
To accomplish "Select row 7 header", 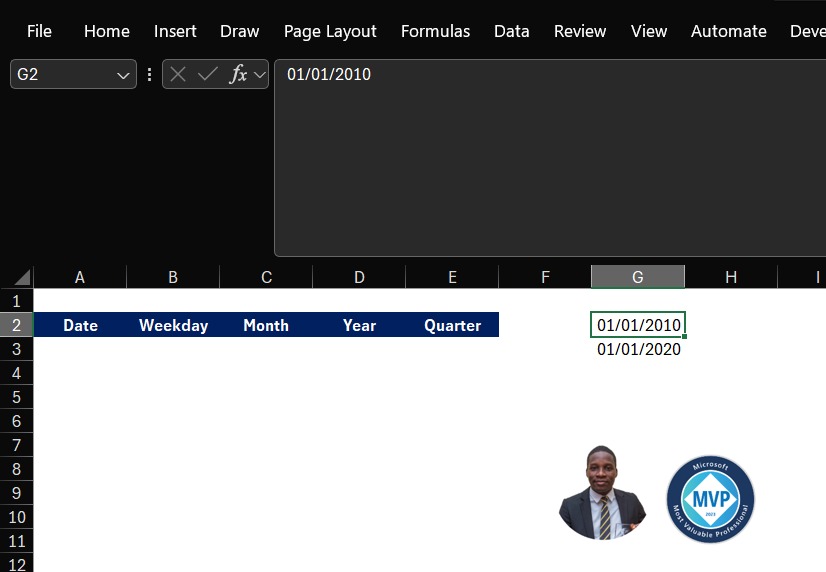I will tap(16, 445).
